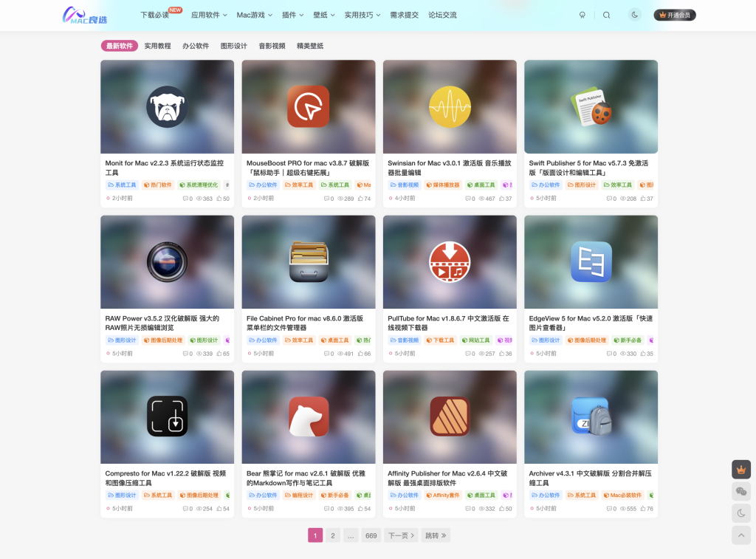
Task: Open the WeChat floating icon
Action: (x=740, y=491)
